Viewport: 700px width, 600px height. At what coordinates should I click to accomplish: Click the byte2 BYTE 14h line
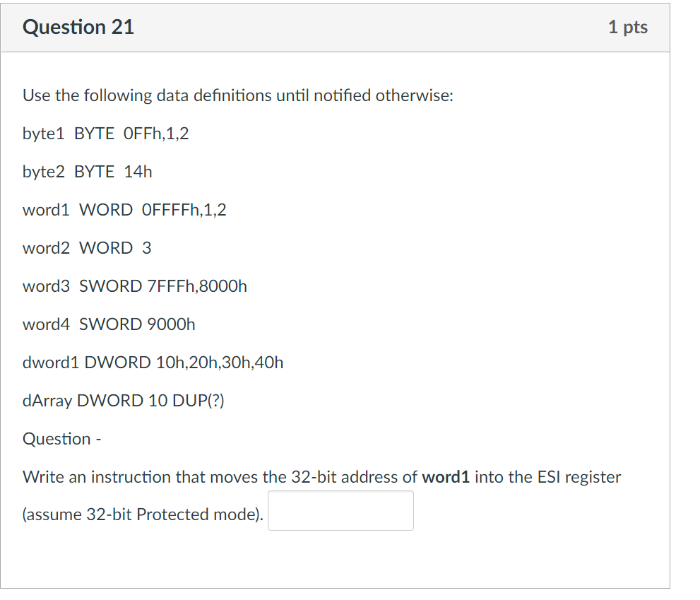pyautogui.click(x=88, y=171)
